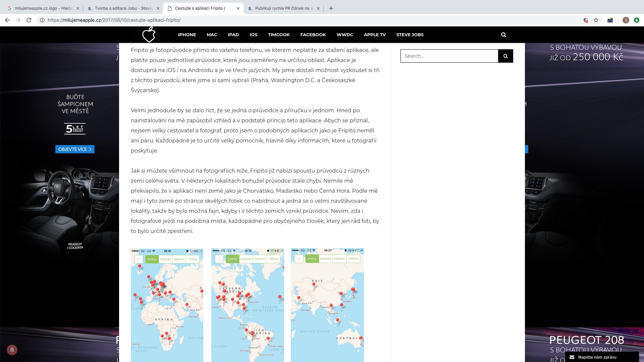The height and width of the screenshot is (362, 644).
Task: Close the Tvorba a editace Jobu tab
Action: point(158,8)
